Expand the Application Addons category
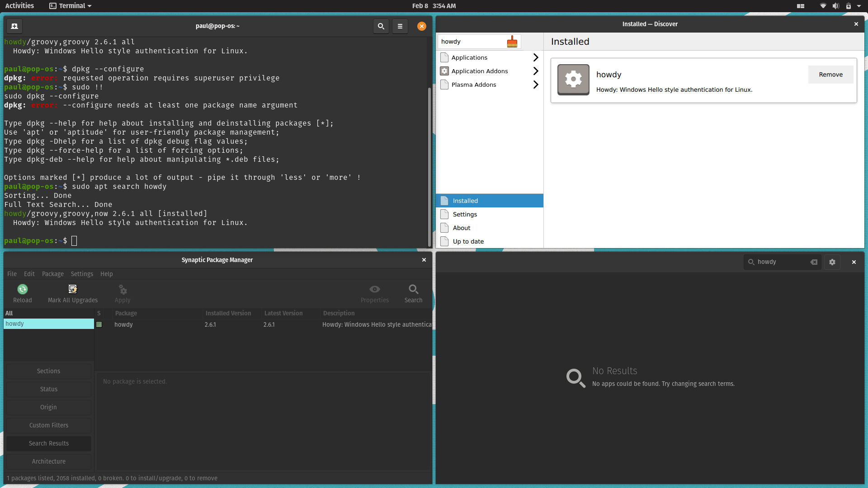 pyautogui.click(x=536, y=71)
